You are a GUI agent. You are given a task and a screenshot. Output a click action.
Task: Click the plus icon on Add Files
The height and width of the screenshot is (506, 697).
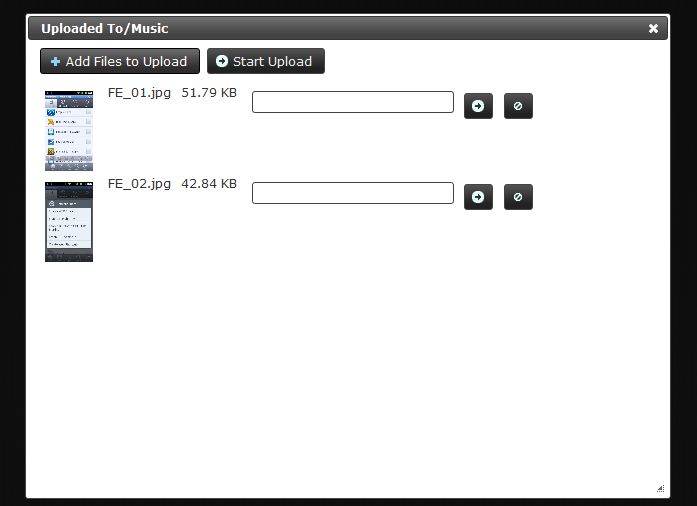[56, 61]
